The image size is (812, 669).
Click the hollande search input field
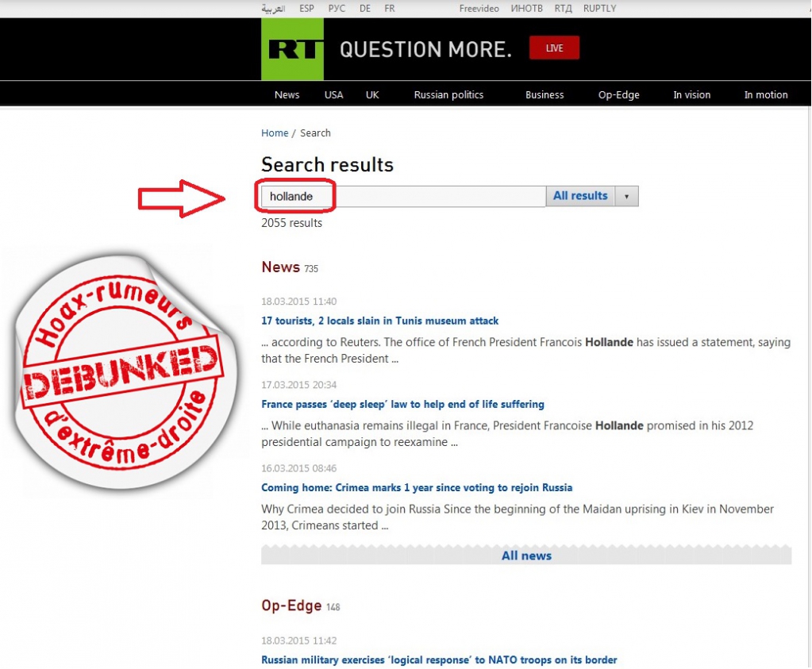pos(403,196)
